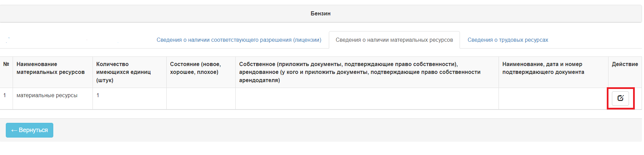This screenshot has width=644, height=155.
Task: Click row number 1 in the № column
Action: click(x=4, y=95)
